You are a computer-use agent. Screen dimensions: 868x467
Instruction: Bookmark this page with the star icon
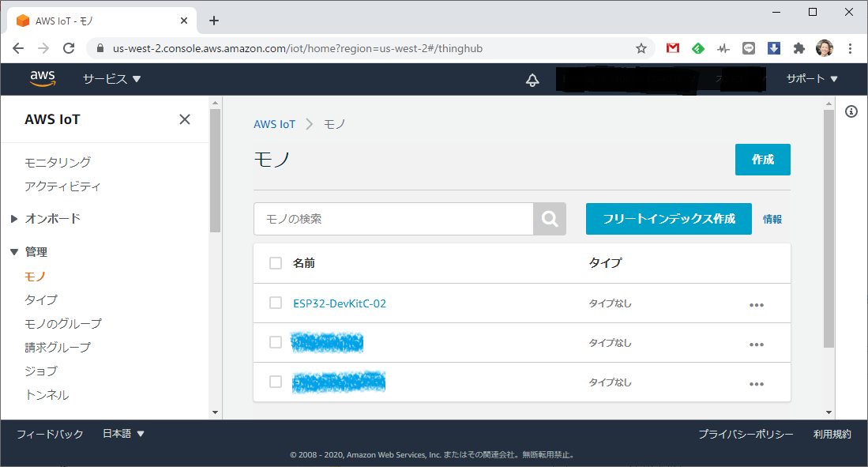(641, 49)
